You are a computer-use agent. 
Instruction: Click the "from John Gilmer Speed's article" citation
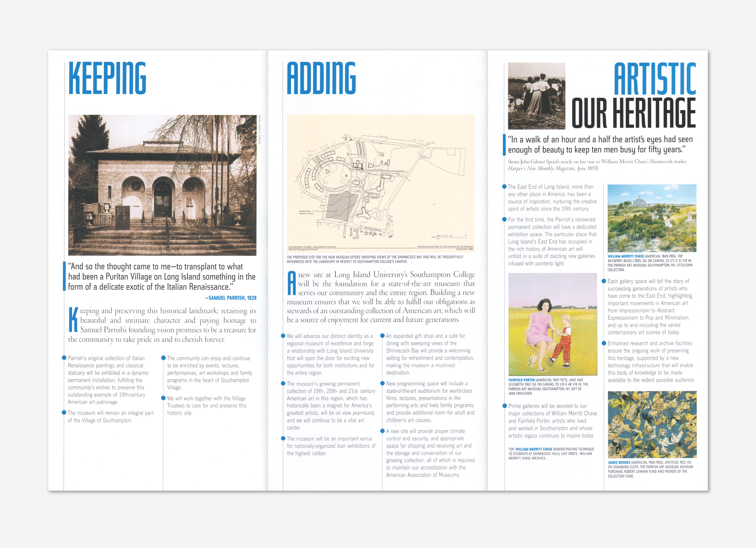(597, 165)
